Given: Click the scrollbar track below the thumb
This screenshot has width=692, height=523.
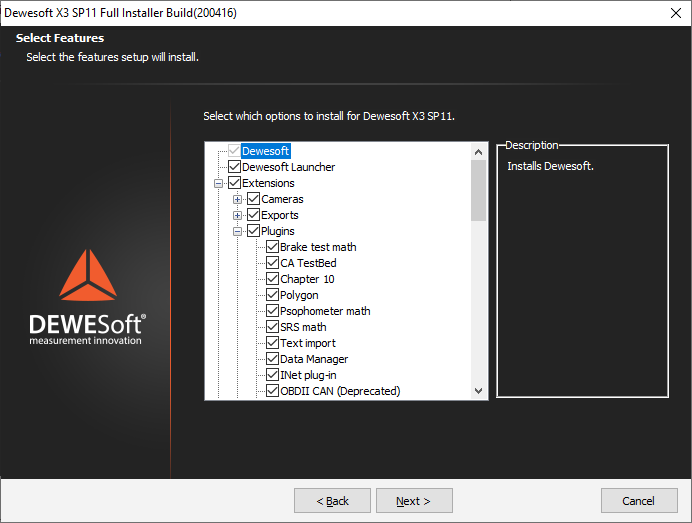Looking at the screenshot, I should (x=478, y=302).
